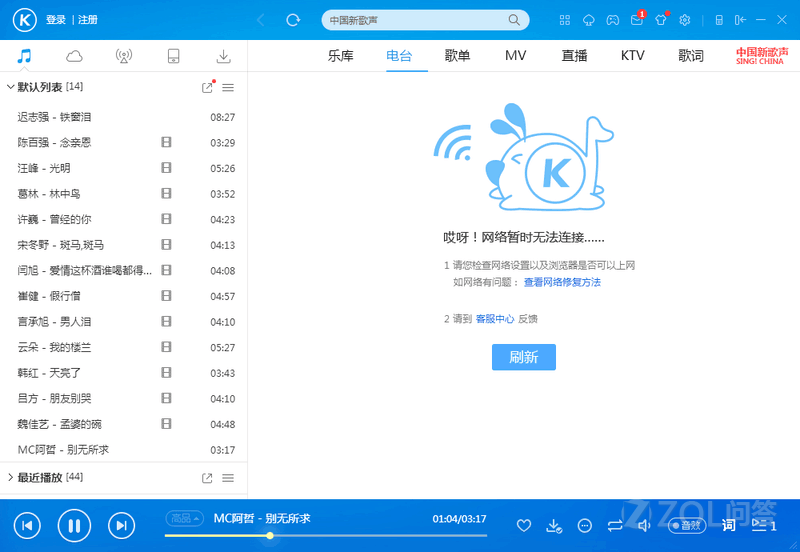Open the message inbox with badge
The width and height of the screenshot is (800, 552).
coord(637,19)
